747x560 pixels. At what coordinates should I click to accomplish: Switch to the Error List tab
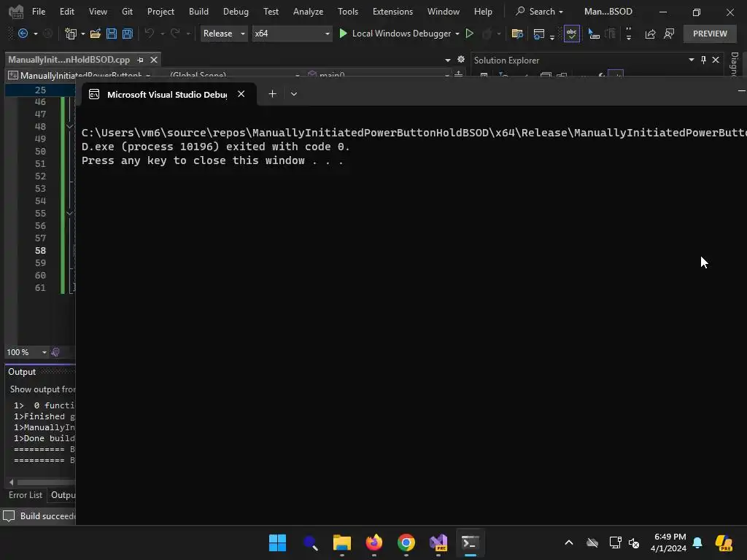(x=26, y=495)
